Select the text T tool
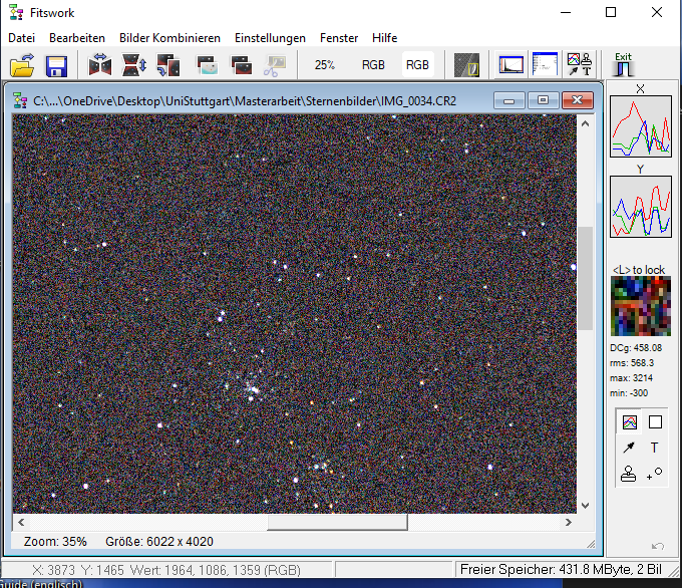The image size is (682, 588). click(655, 448)
